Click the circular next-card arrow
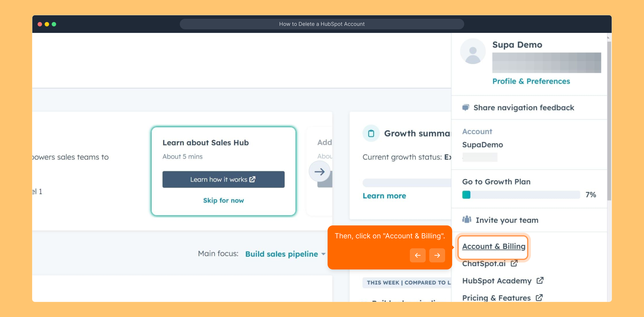 [x=319, y=172]
